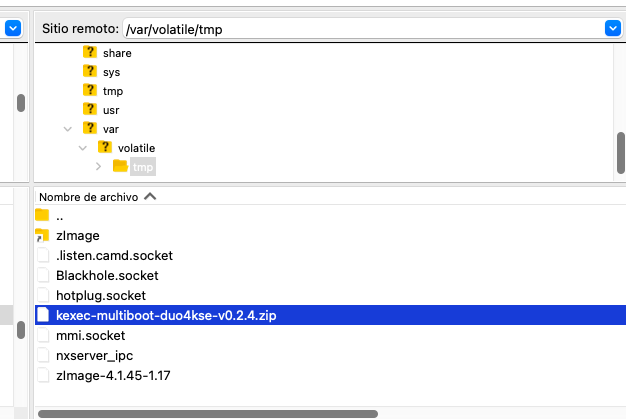Select the share folder icon in tree
Viewport: 626px width, 419px height.
click(x=90, y=53)
